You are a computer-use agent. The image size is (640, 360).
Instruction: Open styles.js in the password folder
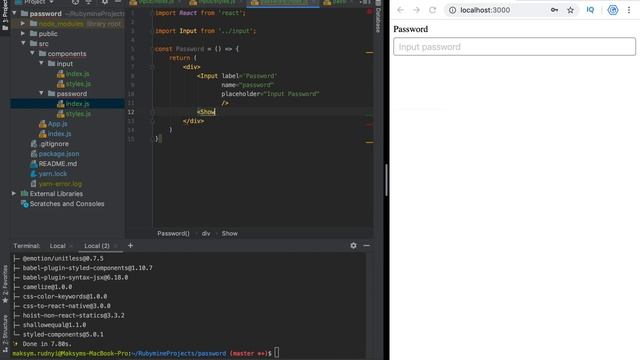click(x=78, y=113)
